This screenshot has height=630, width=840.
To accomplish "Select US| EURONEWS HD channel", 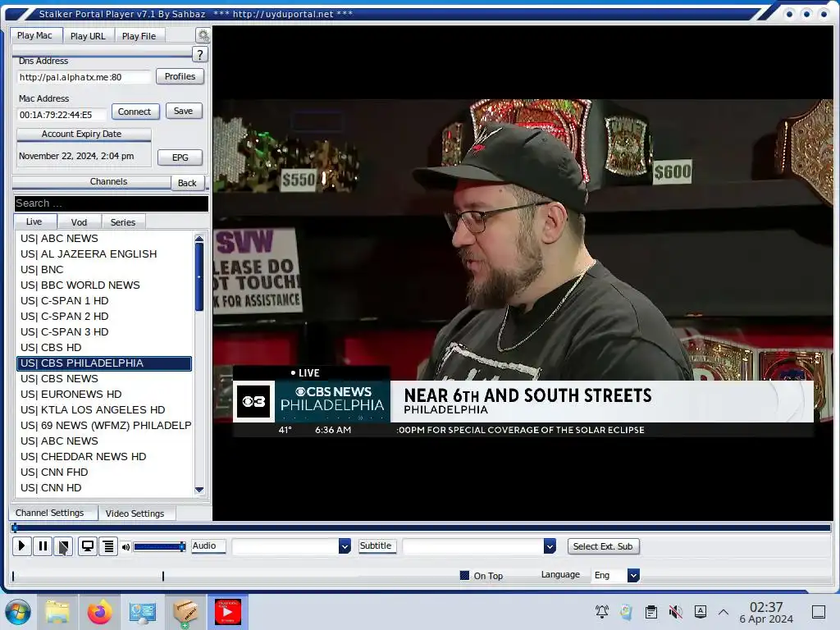I will tap(104, 394).
